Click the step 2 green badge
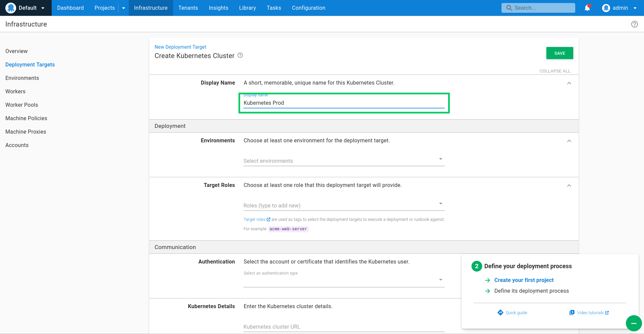The height and width of the screenshot is (334, 644). click(477, 266)
